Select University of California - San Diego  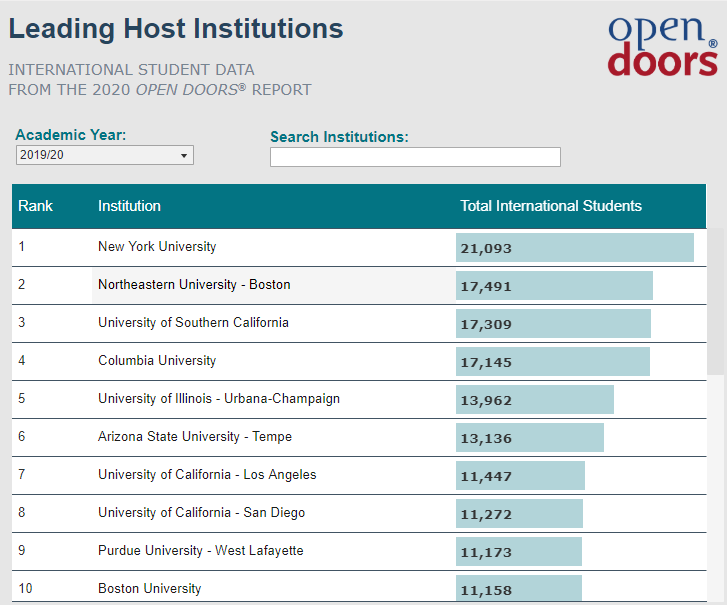click(x=201, y=513)
